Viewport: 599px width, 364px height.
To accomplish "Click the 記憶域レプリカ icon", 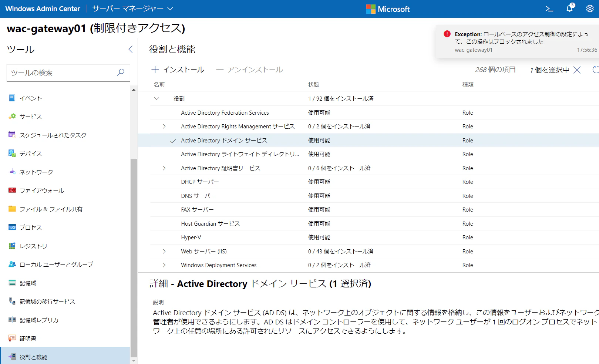I will pos(12,320).
